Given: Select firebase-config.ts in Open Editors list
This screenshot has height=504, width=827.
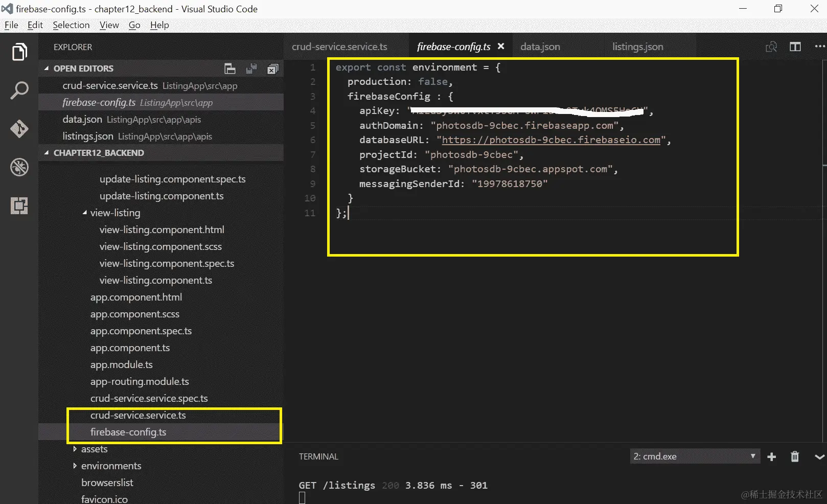Looking at the screenshot, I should pyautogui.click(x=161, y=102).
